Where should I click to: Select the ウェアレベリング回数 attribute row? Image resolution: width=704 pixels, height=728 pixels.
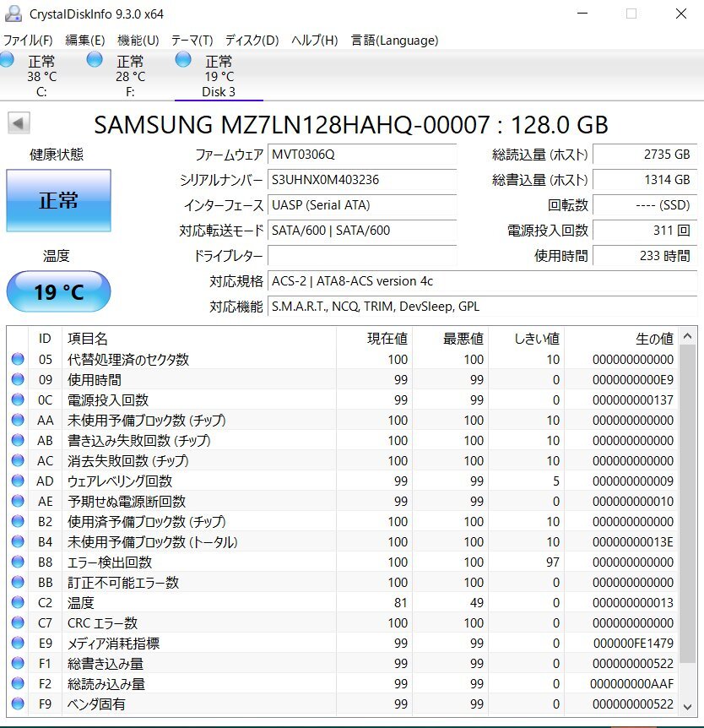point(344,481)
